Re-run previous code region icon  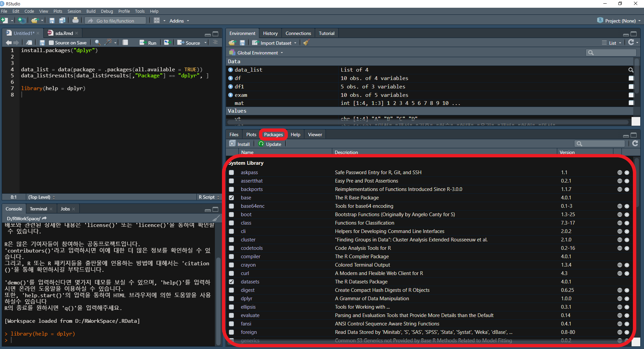coord(167,43)
